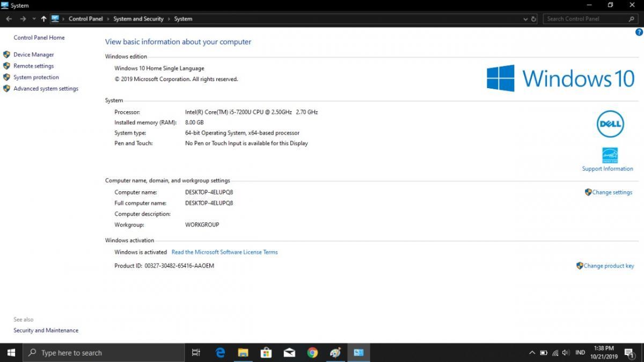Click the Task View taskbar button
This screenshot has height=362, width=644.
tap(196, 353)
